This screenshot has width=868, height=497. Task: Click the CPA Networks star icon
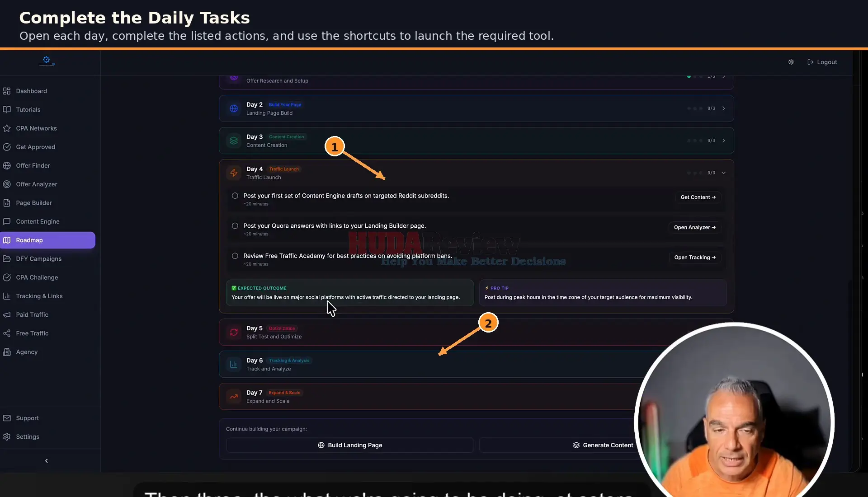pos(7,128)
